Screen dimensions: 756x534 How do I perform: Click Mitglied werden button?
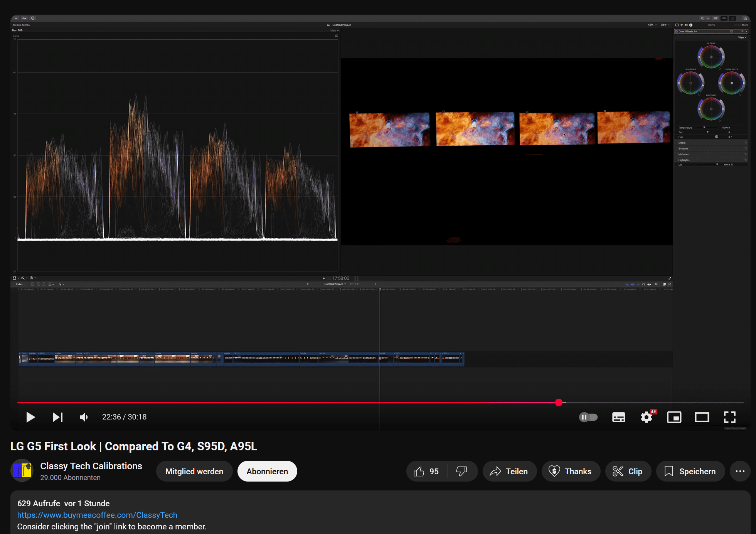(x=194, y=471)
